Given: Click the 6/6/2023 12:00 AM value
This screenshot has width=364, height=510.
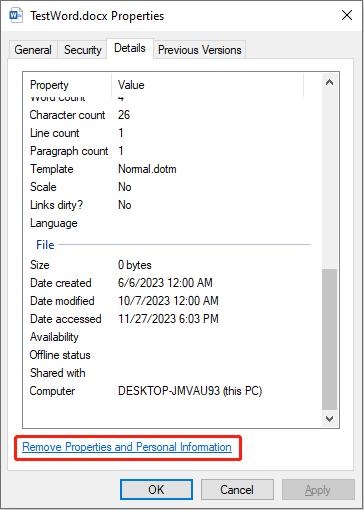Looking at the screenshot, I should [x=165, y=283].
